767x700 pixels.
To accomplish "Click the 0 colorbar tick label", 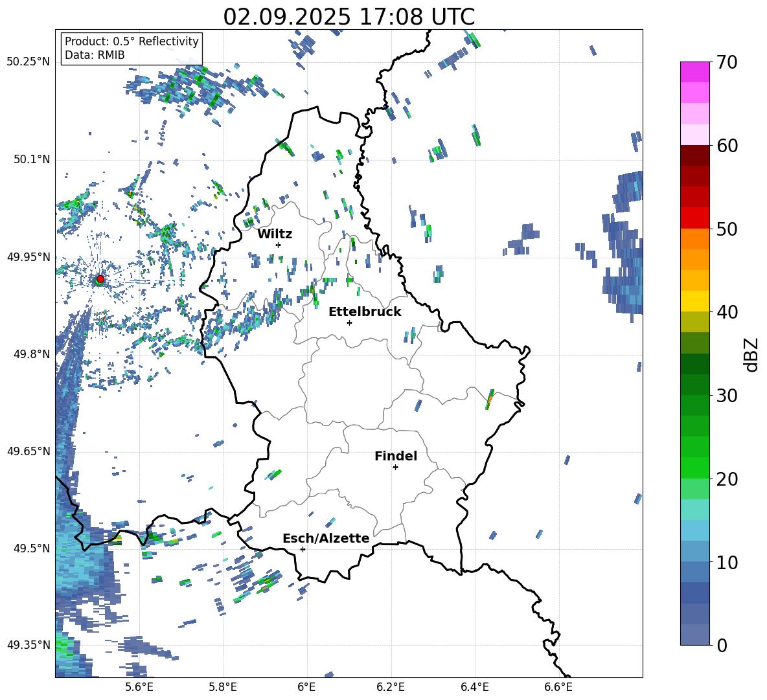I will pyautogui.click(x=722, y=646).
